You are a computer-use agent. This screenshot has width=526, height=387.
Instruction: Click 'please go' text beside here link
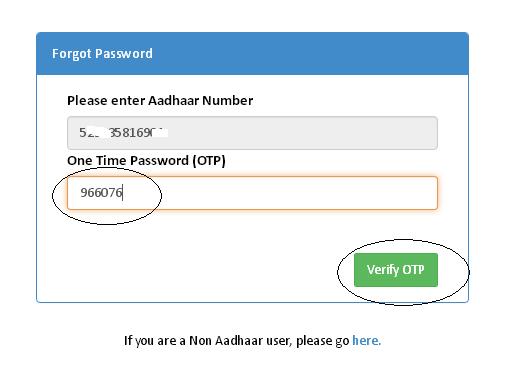pos(323,341)
